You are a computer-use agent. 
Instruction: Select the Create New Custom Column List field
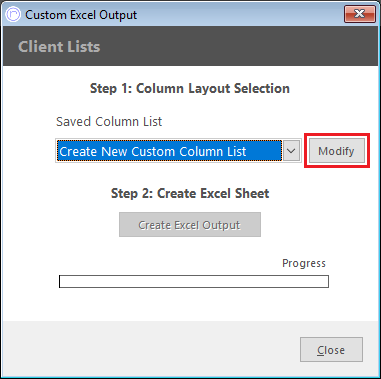(x=169, y=151)
